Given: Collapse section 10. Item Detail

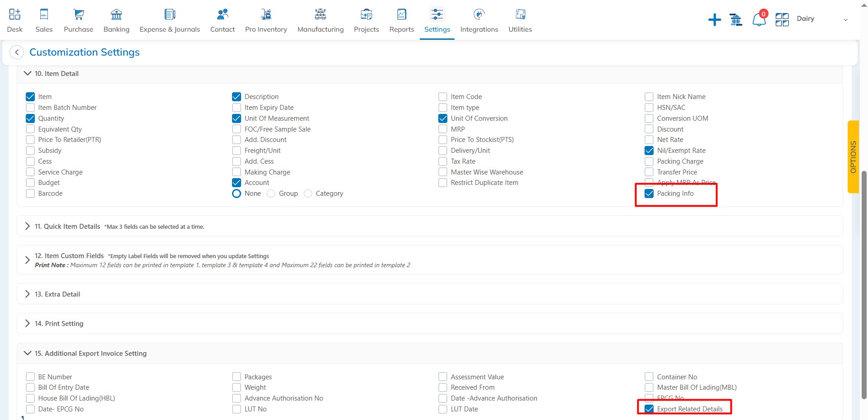Looking at the screenshot, I should 28,73.
